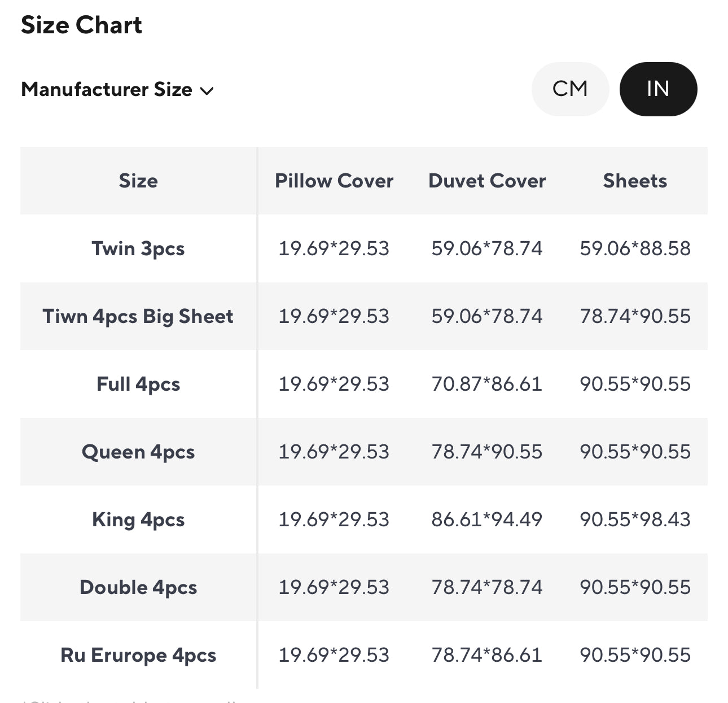Click the Pillow Cover column header
Viewport: 728px width, 703px height.
334,181
